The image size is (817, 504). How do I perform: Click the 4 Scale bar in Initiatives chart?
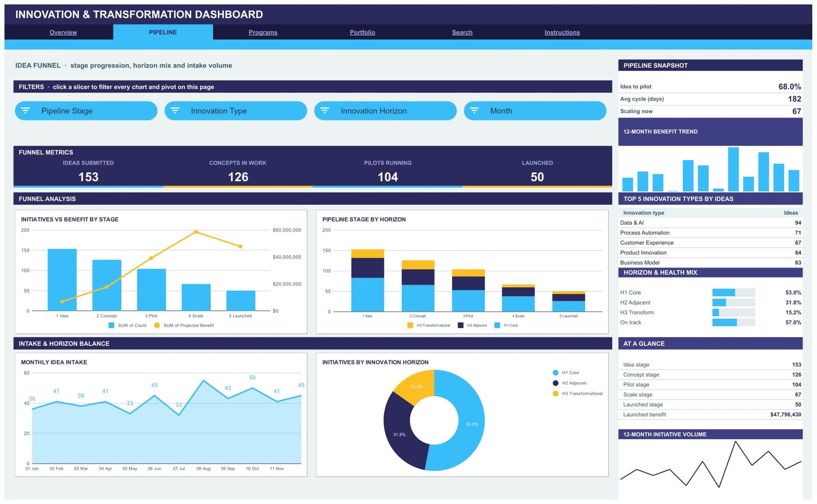pos(196,297)
